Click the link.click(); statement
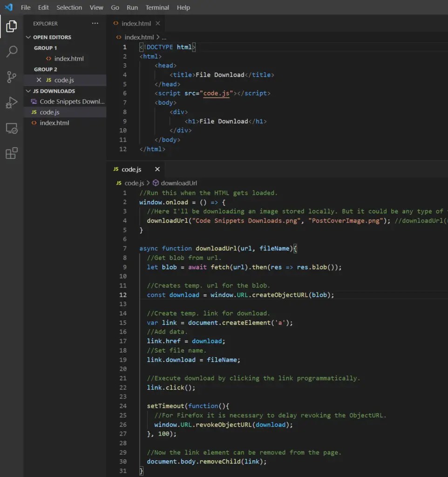Image resolution: width=448 pixels, height=477 pixels. [x=171, y=388]
